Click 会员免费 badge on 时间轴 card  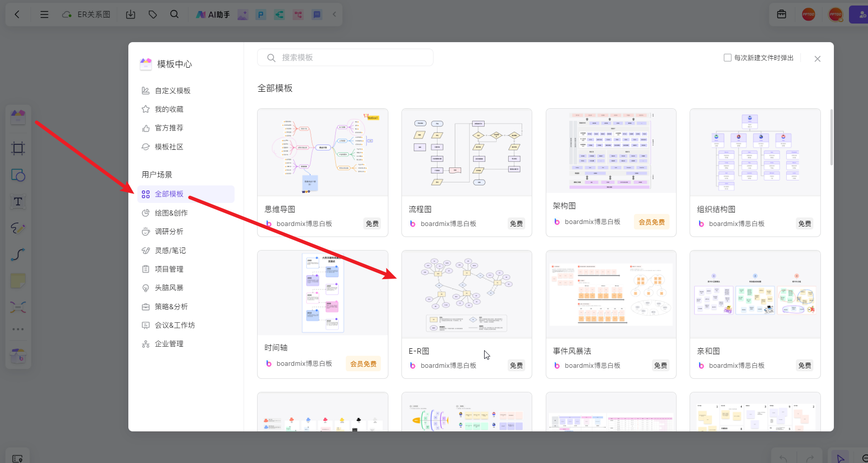pyautogui.click(x=363, y=364)
